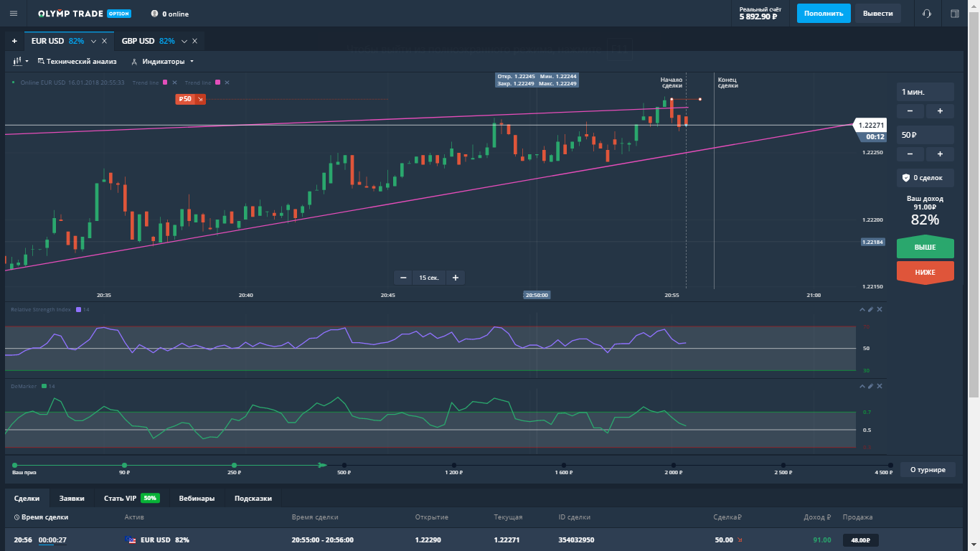980x551 pixels.
Task: Click the 1 мин. duration field
Action: [925, 92]
